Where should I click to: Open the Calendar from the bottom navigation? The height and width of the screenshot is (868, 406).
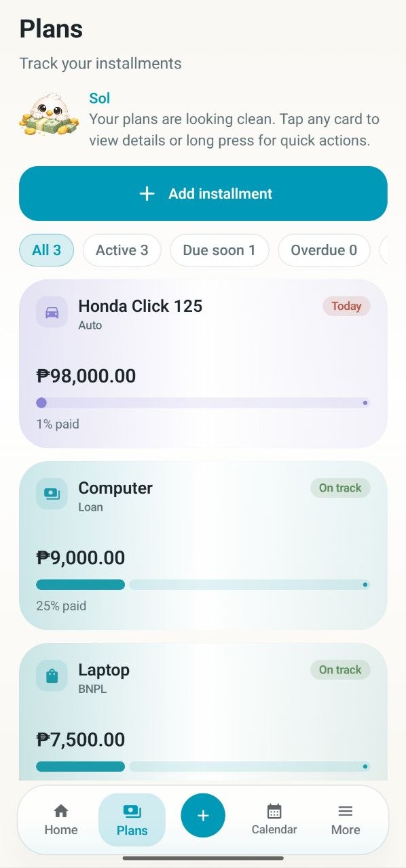click(274, 818)
